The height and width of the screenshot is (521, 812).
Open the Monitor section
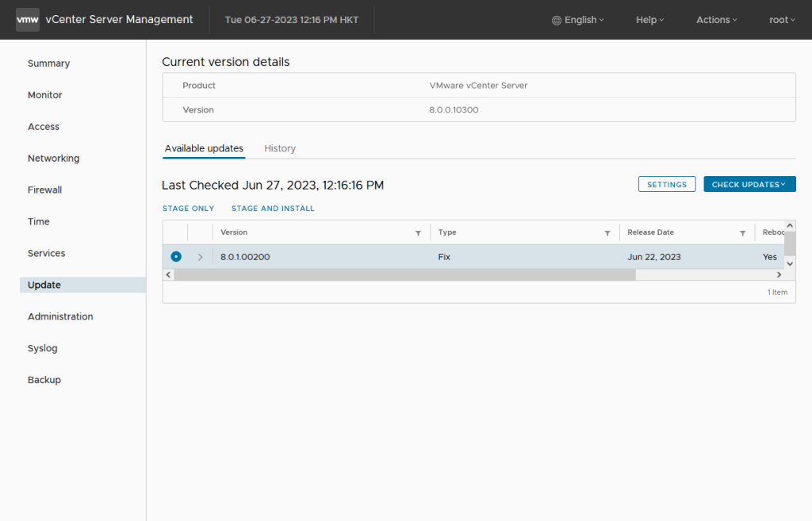[45, 95]
